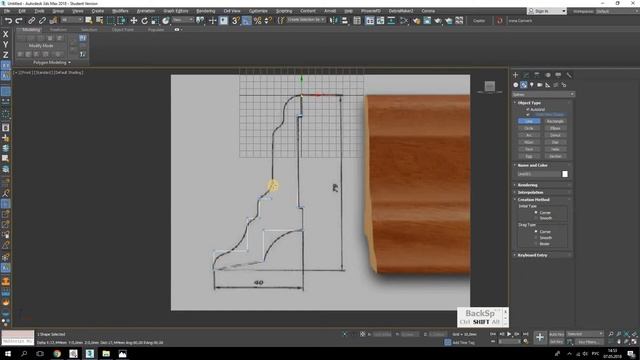This screenshot has height=360, width=640.
Task: Open the Customize menu
Action: 258,11
